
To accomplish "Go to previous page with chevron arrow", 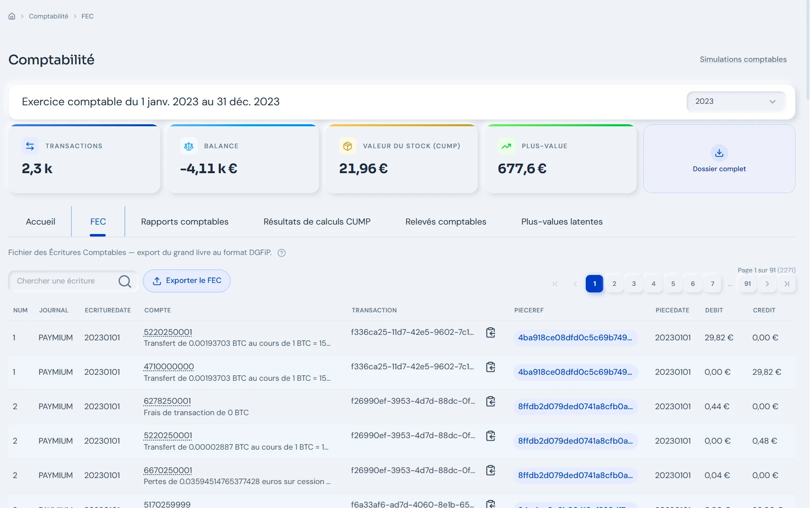I will [x=575, y=284].
